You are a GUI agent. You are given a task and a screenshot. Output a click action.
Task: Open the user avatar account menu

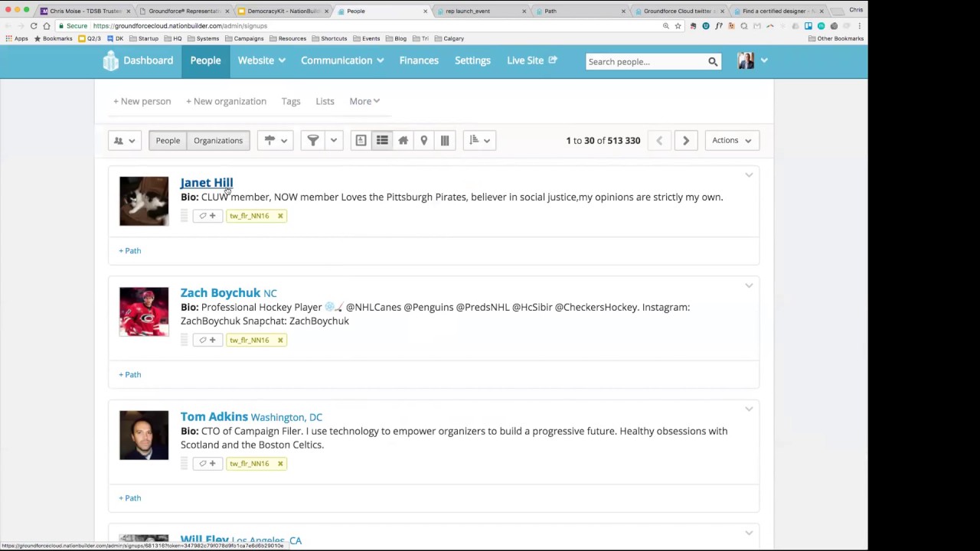[752, 60]
